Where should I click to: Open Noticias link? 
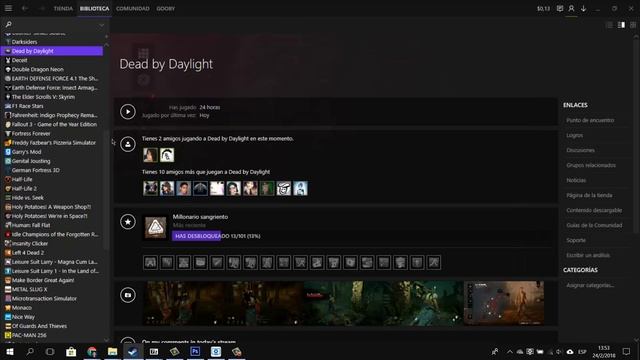click(576, 180)
